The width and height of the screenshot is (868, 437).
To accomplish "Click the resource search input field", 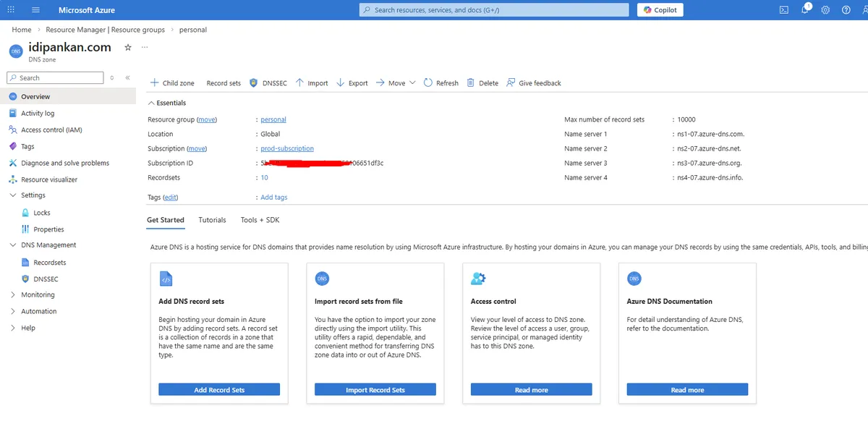I will 494,9.
